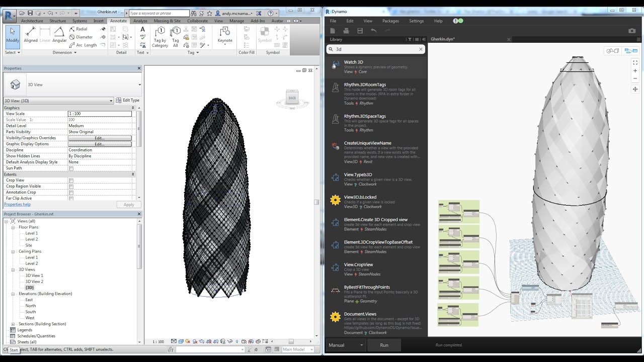Viewport: 644px width, 362px height.
Task: Enable the Annotation Crop checkbox
Action: [71, 193]
